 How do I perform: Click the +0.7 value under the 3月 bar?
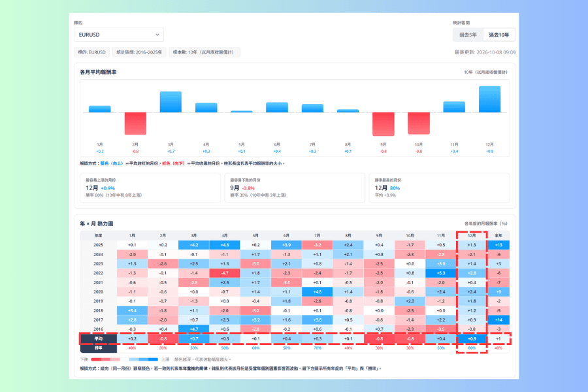pyautogui.click(x=171, y=151)
